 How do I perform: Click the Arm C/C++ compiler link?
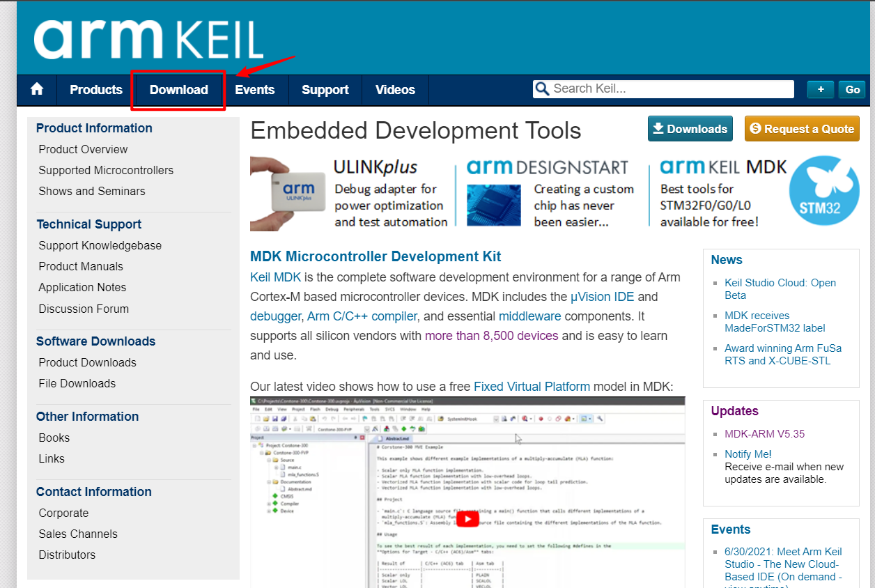(x=362, y=316)
